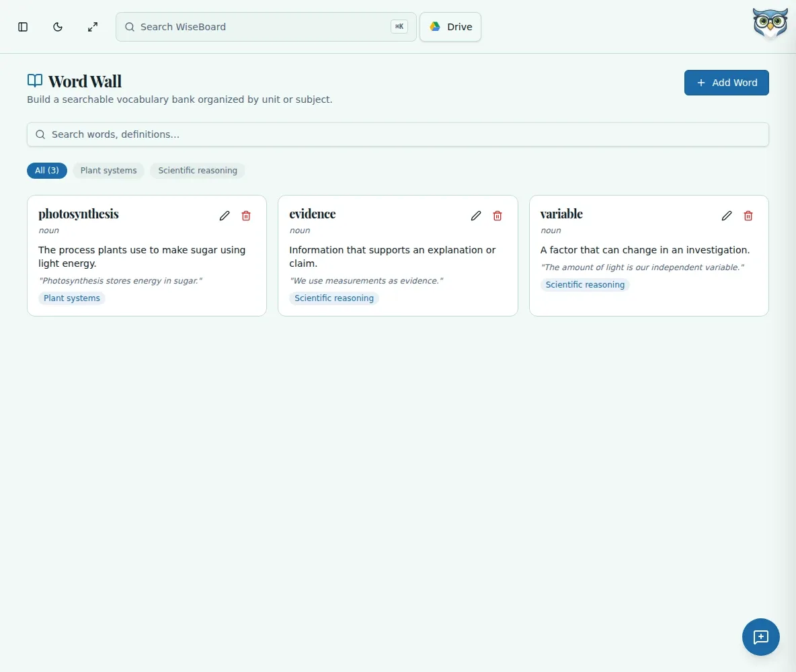Delete the evidence word card
Viewport: 796px width, 672px height.
tap(497, 216)
